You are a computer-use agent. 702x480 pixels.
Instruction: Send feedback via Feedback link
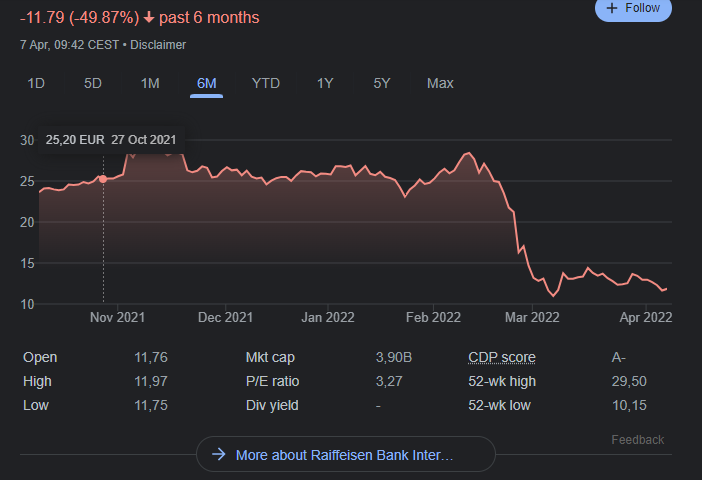[x=637, y=440]
